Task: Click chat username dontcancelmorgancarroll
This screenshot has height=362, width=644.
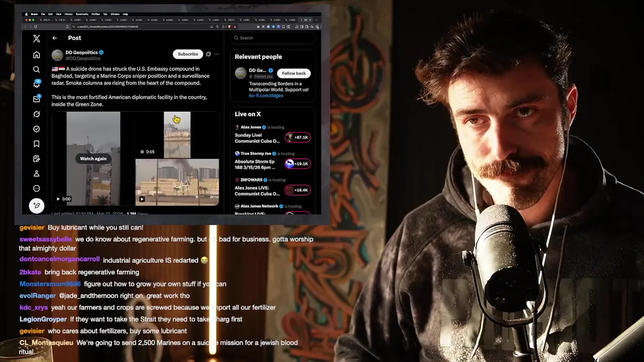Action: [x=59, y=259]
